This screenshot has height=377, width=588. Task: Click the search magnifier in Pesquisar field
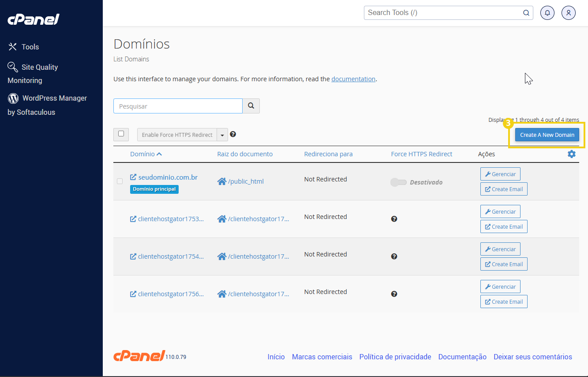point(251,106)
